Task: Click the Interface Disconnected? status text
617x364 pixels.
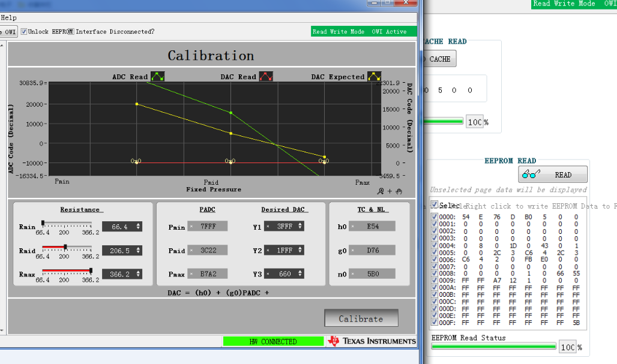Action: 115,31
